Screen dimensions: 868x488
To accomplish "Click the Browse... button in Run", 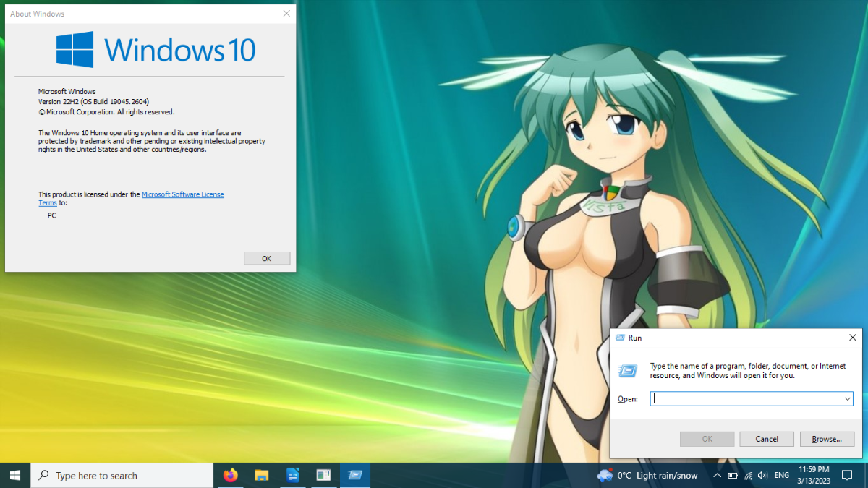I will 827,439.
